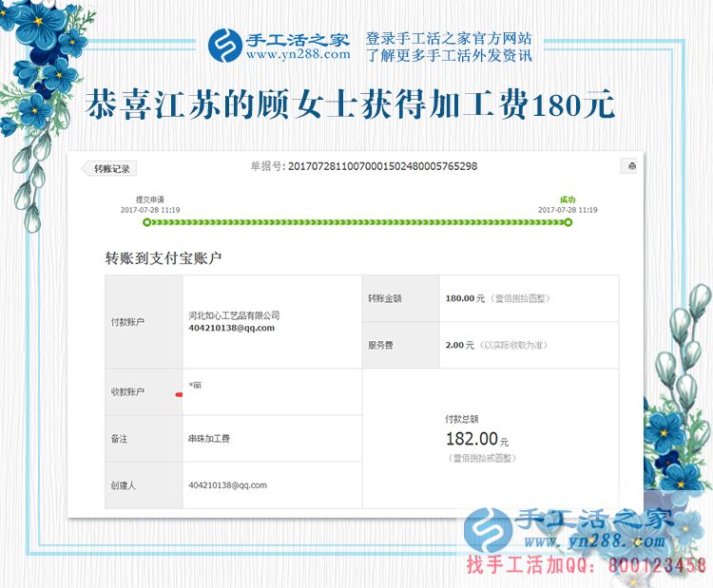713x588 pixels.
Task: Click the green transfer progress bar
Action: (356, 222)
